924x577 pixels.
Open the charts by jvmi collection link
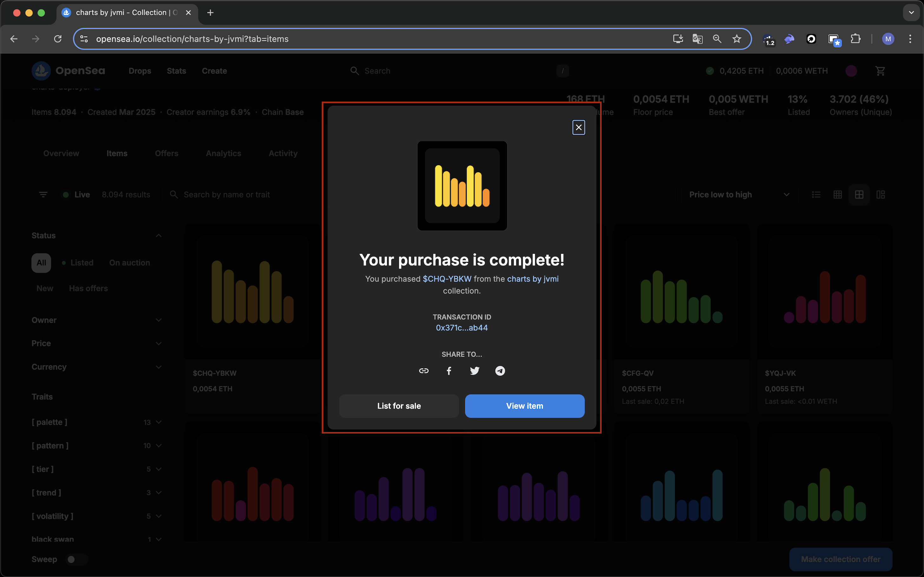click(x=532, y=279)
